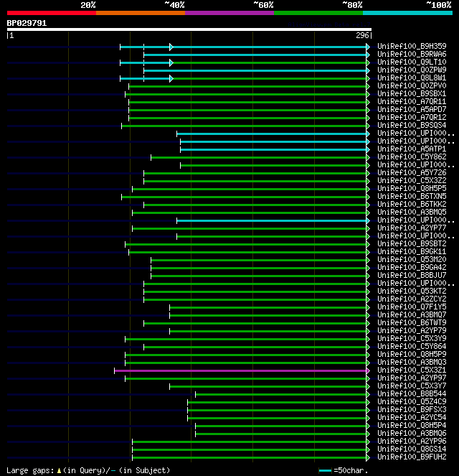This screenshot has height=476, width=459.
Task: Open hit UniRef100_Q8L8W1
Action: (412, 78)
